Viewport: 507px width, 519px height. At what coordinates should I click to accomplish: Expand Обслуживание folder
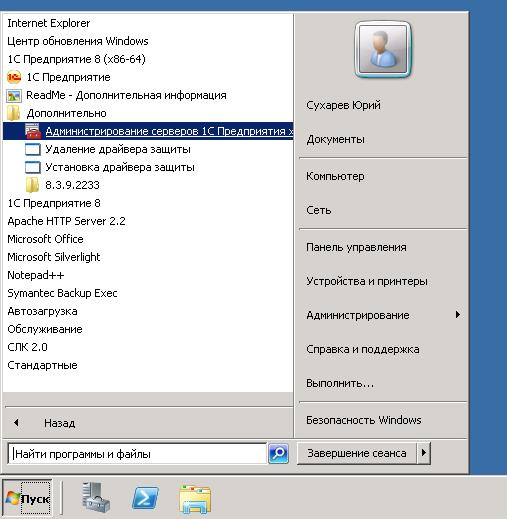(45, 329)
